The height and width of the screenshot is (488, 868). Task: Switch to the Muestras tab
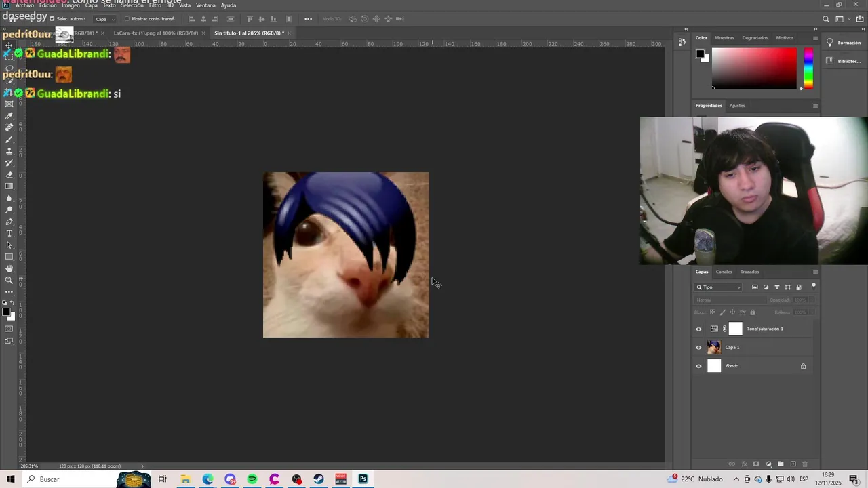tap(724, 38)
